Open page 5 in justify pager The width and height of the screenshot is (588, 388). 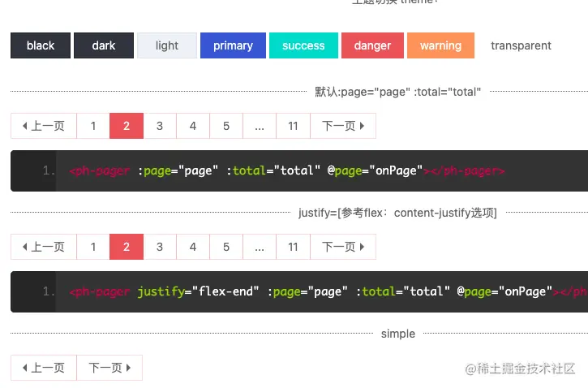pos(226,247)
